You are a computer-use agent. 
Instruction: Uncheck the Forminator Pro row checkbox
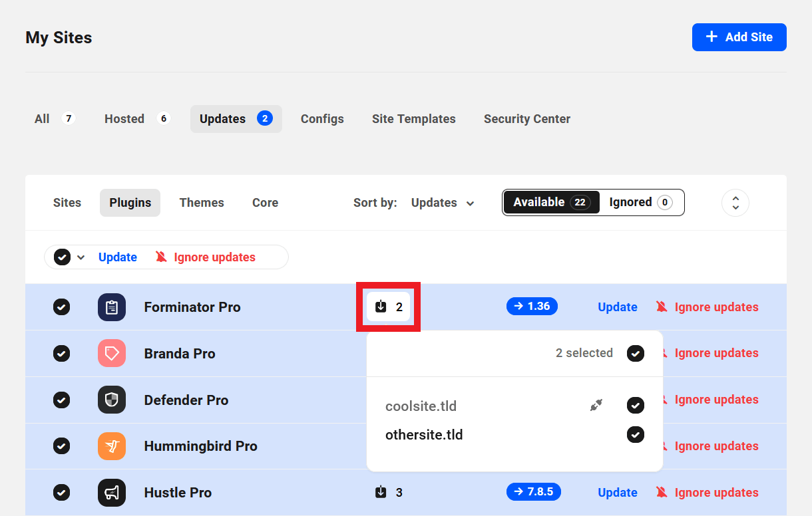(x=61, y=307)
